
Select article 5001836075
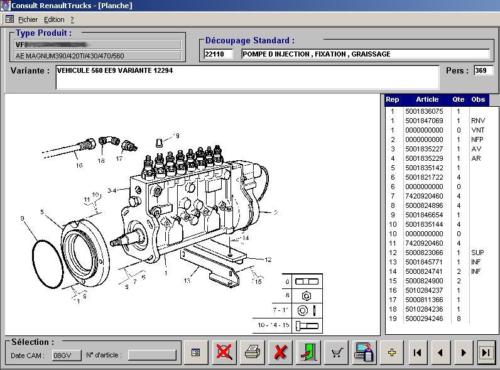tap(424, 111)
